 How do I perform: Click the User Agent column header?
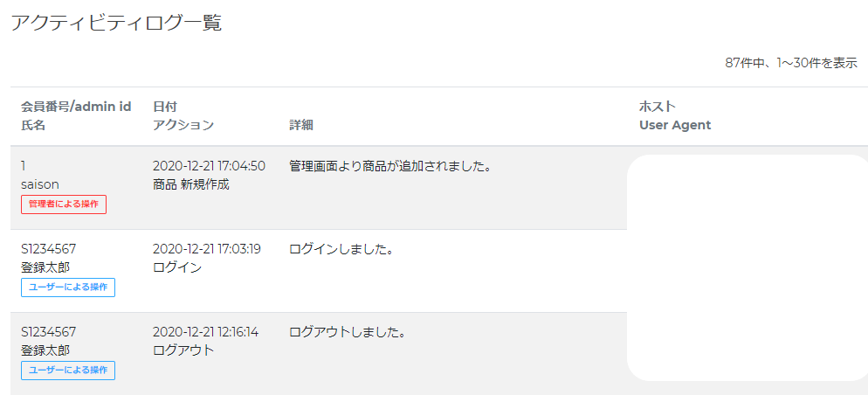coord(675,125)
